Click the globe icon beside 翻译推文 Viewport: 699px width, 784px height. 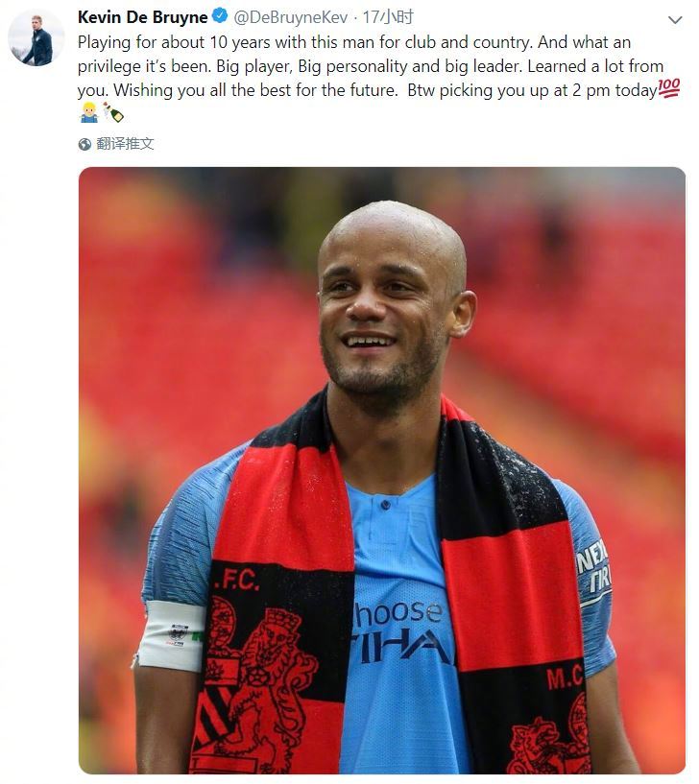click(84, 145)
